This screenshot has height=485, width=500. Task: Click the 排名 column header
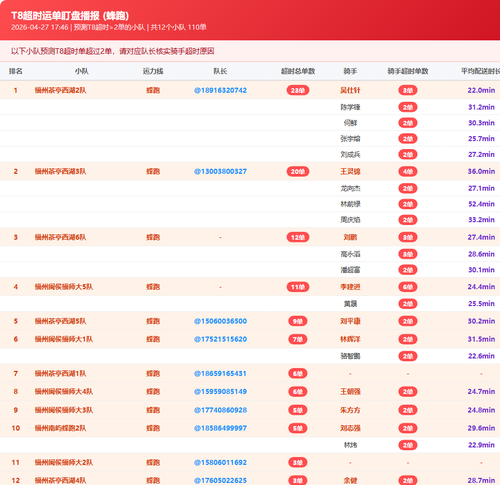click(x=16, y=71)
